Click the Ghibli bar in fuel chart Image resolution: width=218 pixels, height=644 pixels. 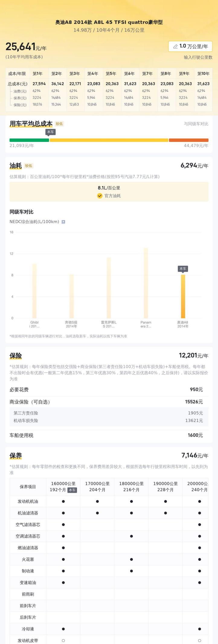coord(34,291)
